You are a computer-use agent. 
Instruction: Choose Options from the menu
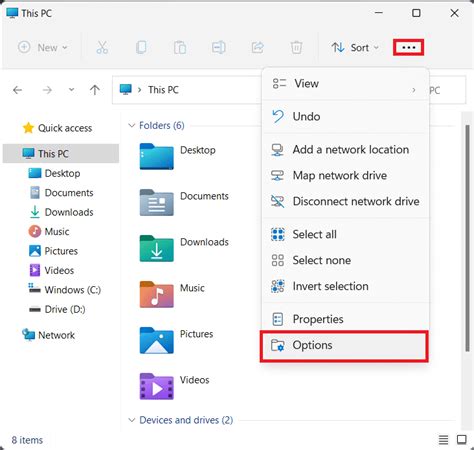coord(344,346)
